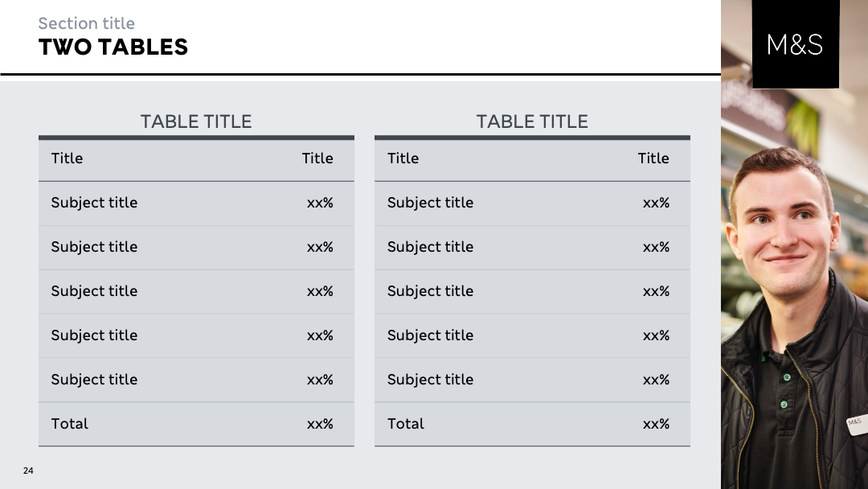Click the slide number 24
Viewport: 868px width, 489px height.
28,471
